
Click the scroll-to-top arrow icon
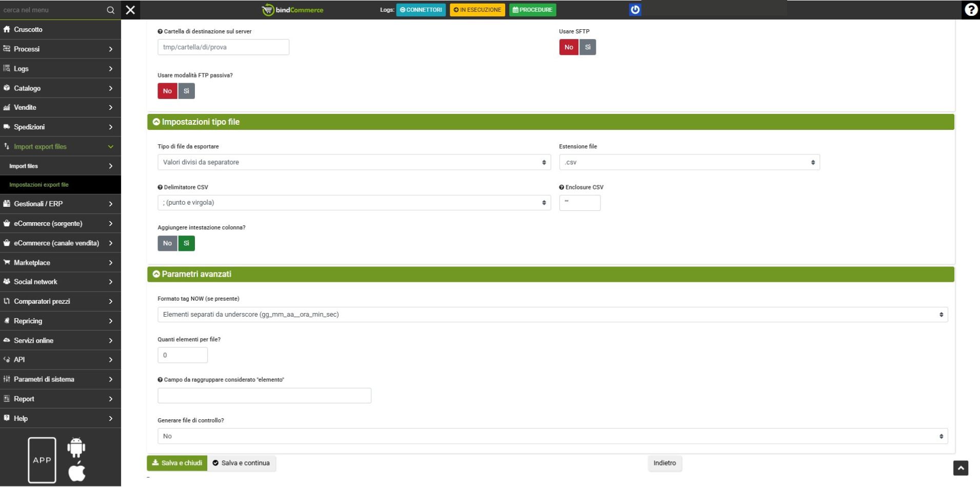tap(960, 468)
